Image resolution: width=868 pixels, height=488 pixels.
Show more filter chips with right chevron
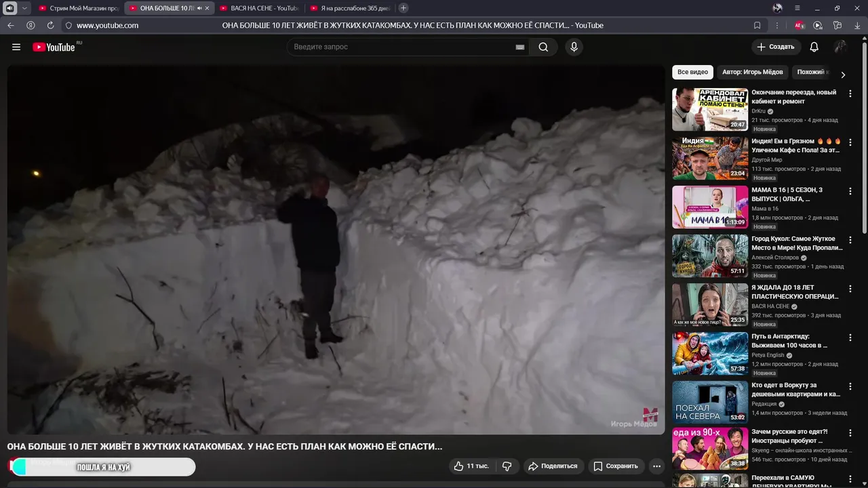pos(843,75)
